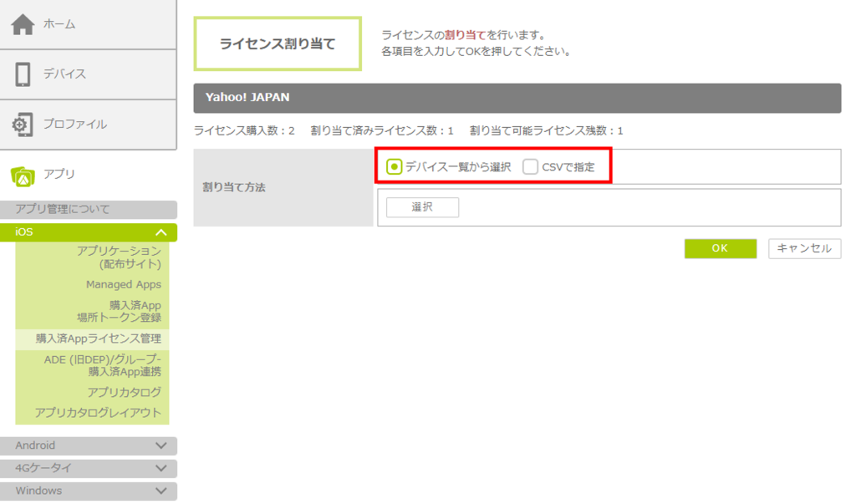Collapse the iOS section chevron
This screenshot has height=504, width=856.
click(x=161, y=232)
